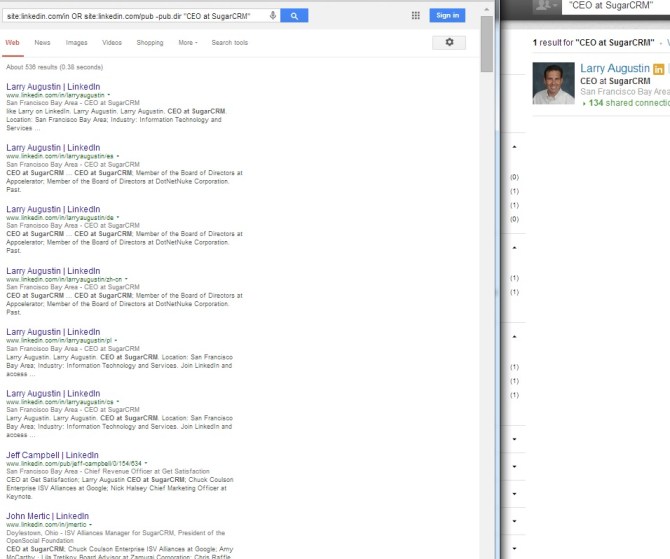
Task: Click Larry Augustin's profile photo in LinkedIn
Action: click(553, 83)
